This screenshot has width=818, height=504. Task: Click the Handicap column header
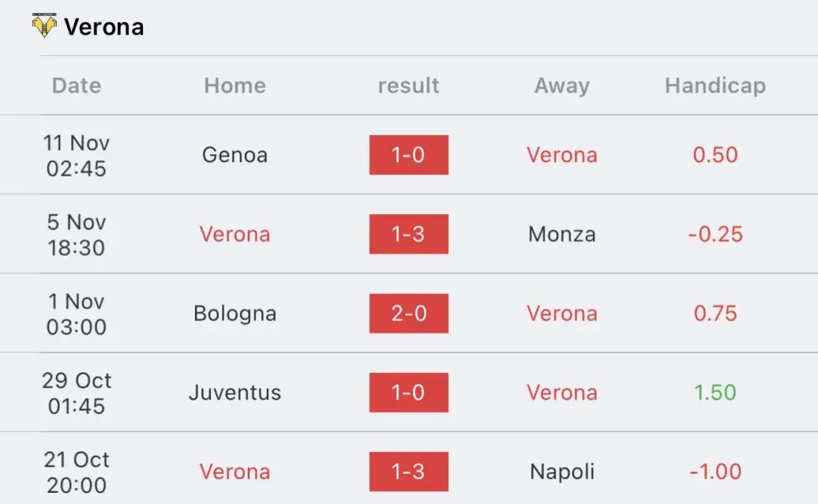715,85
